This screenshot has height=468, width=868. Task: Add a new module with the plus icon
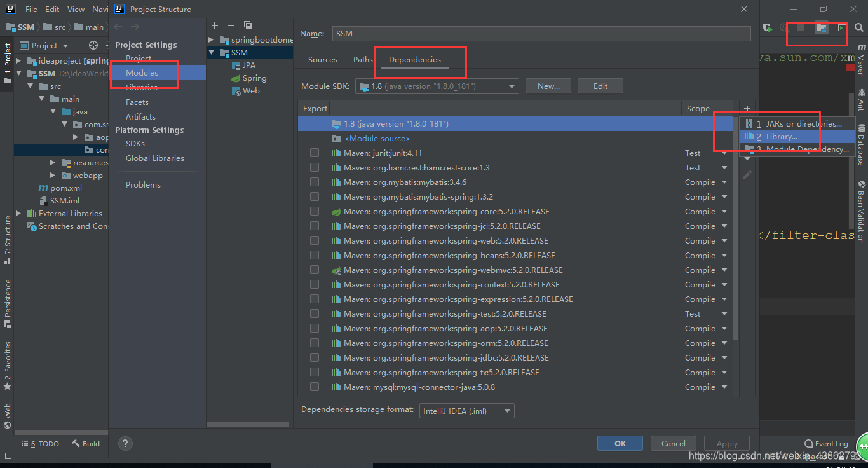click(x=214, y=25)
